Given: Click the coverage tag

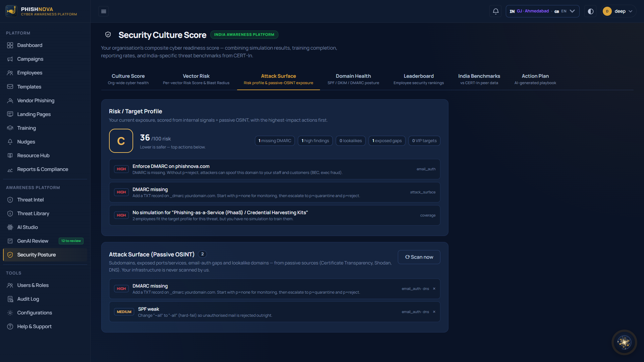Looking at the screenshot, I should click(x=428, y=216).
